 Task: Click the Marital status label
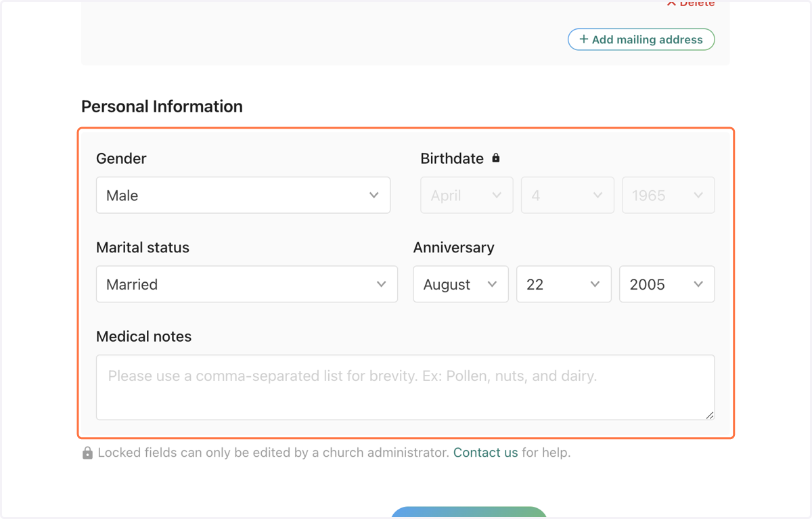[x=143, y=248]
